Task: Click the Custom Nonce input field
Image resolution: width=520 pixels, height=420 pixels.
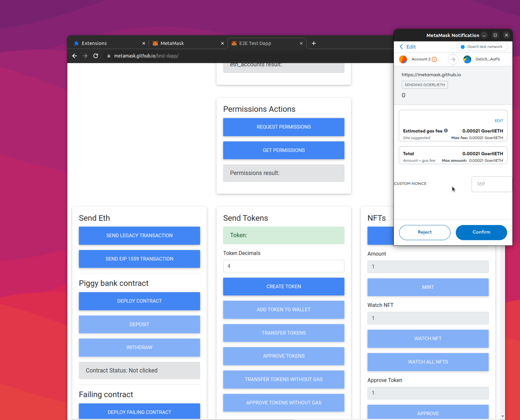Action: [491, 184]
